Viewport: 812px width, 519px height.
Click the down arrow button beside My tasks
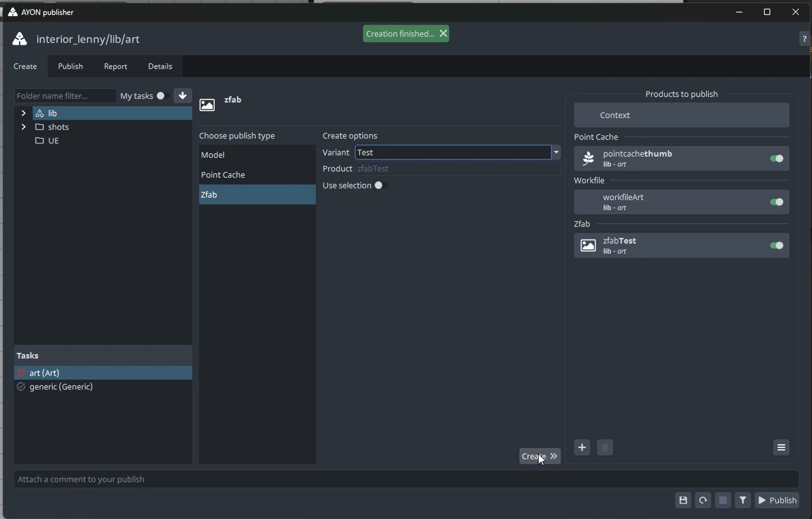183,96
